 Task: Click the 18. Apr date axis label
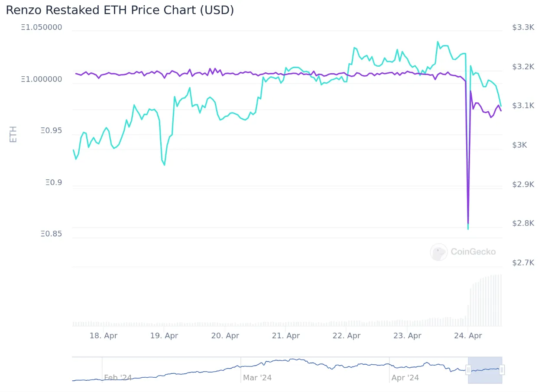coord(104,336)
